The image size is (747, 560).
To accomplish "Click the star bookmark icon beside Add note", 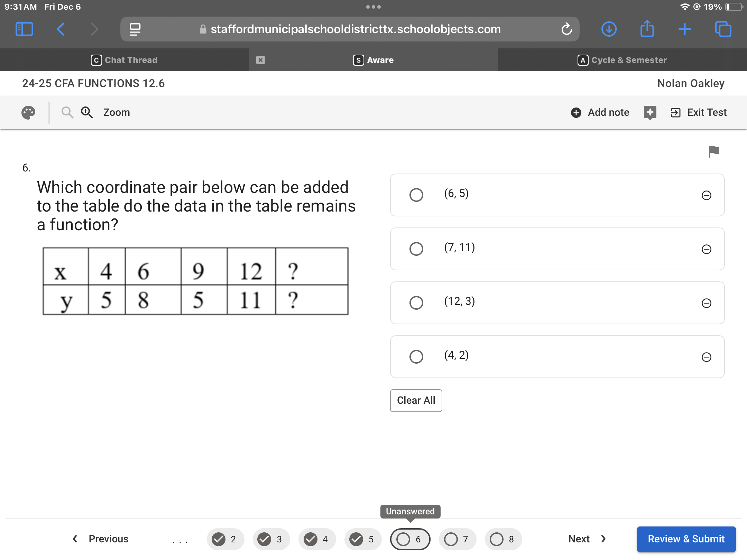I will 650,112.
